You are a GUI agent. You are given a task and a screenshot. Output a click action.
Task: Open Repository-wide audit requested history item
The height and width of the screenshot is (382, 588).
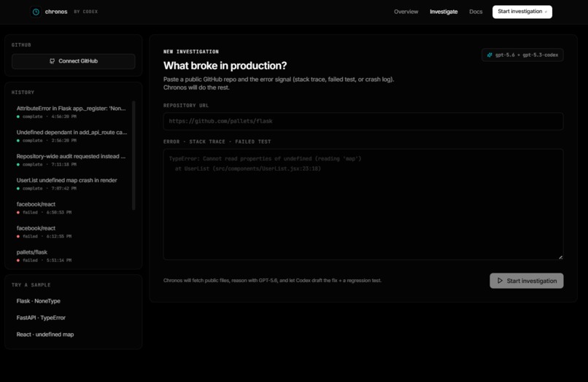pyautogui.click(x=71, y=160)
